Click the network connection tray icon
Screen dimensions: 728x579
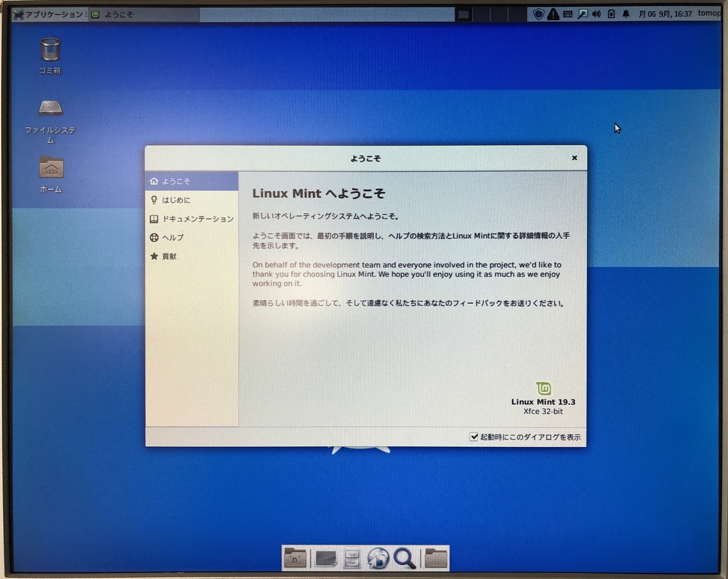[582, 14]
